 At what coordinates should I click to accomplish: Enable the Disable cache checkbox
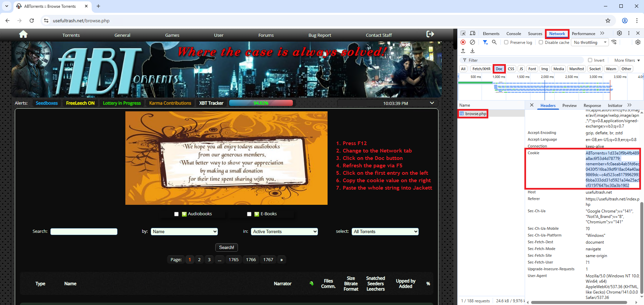tap(541, 42)
